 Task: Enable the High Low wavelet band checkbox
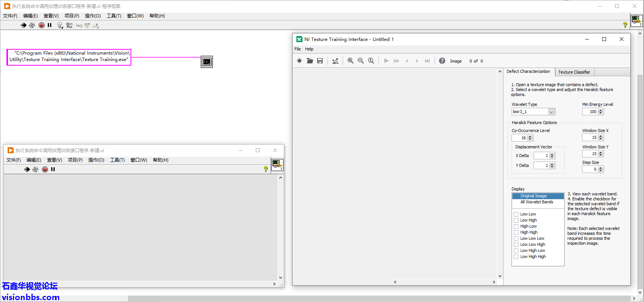tap(516, 226)
